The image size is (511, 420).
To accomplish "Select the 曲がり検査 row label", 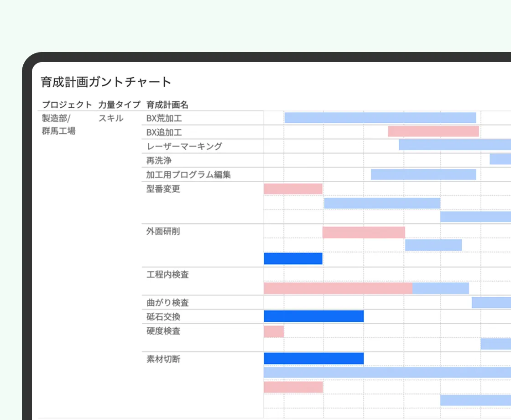I will coord(167,302).
